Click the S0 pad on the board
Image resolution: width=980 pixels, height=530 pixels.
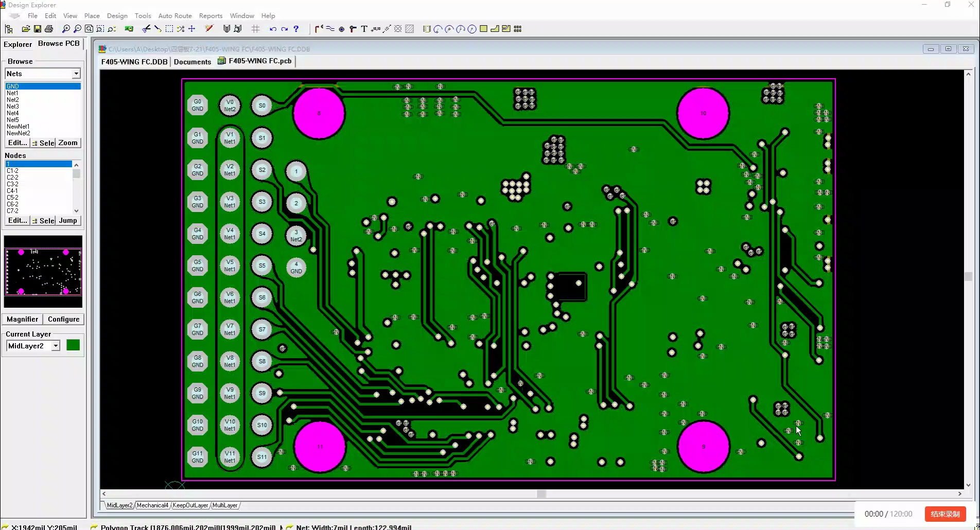[x=261, y=105]
